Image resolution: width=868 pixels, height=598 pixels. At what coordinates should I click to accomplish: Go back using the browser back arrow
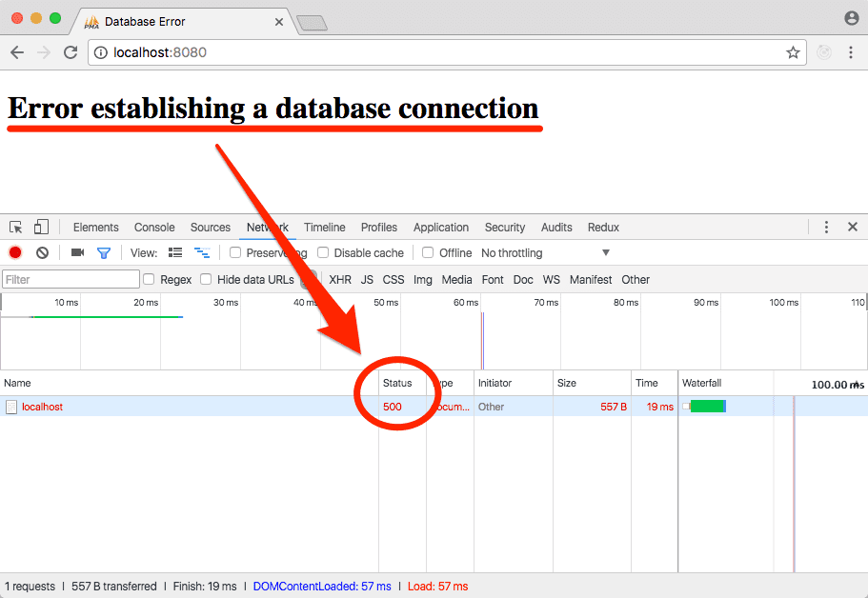[x=17, y=52]
